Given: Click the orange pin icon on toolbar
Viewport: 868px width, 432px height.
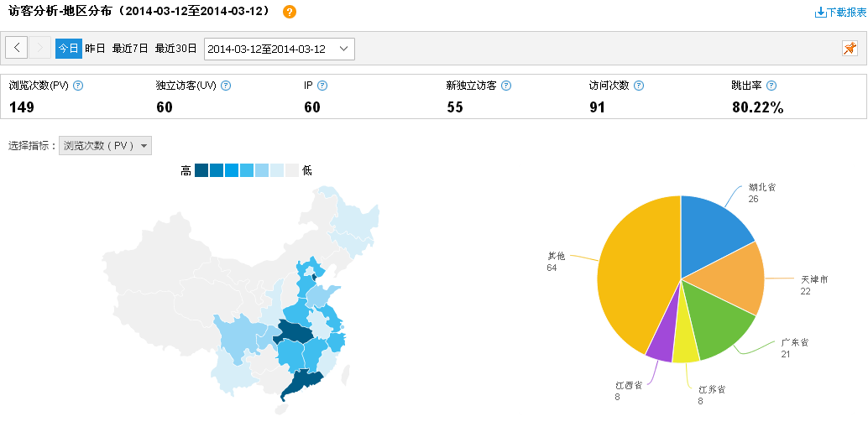Looking at the screenshot, I should pyautogui.click(x=850, y=48).
